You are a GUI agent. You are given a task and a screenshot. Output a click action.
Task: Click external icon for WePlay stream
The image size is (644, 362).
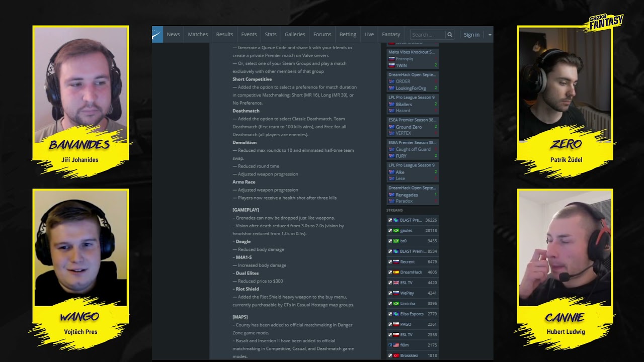pyautogui.click(x=390, y=293)
